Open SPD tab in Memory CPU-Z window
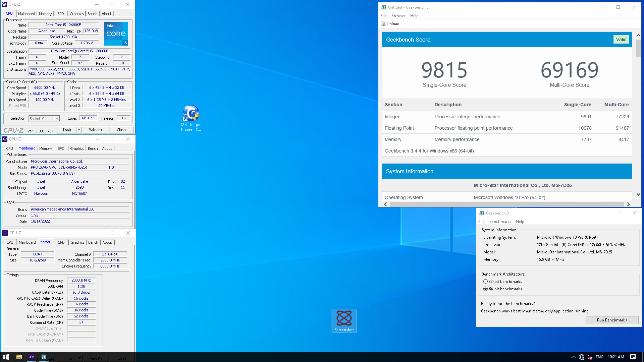 61,242
